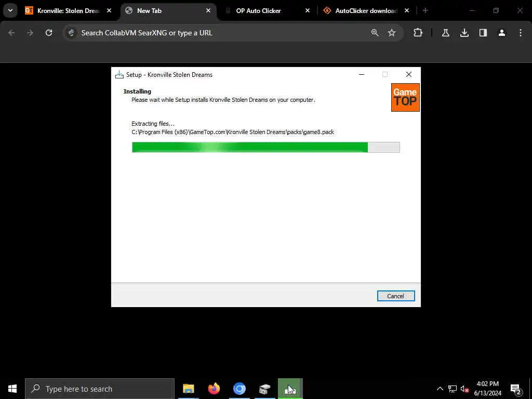Click the taskbar search box
The height and width of the screenshot is (399, 532).
[x=100, y=389]
